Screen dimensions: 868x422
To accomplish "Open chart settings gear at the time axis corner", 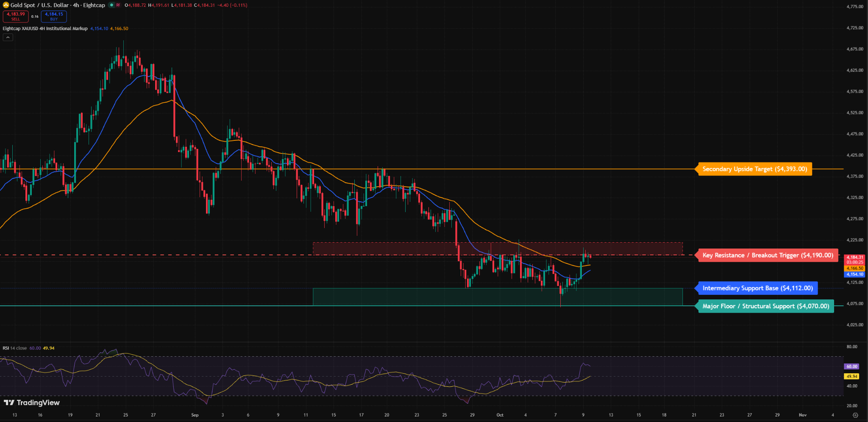I will click(x=855, y=415).
